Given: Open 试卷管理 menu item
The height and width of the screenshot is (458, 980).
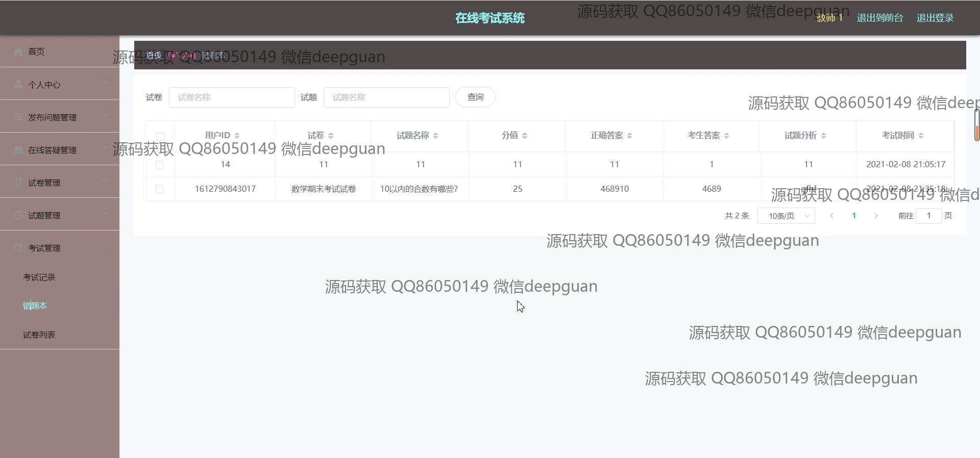Looking at the screenshot, I should coord(60,182).
